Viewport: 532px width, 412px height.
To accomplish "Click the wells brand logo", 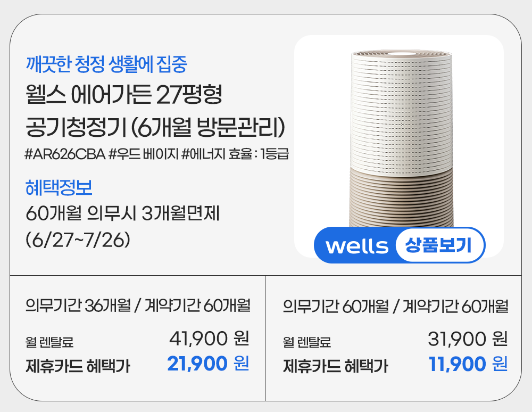I will pyautogui.click(x=356, y=246).
